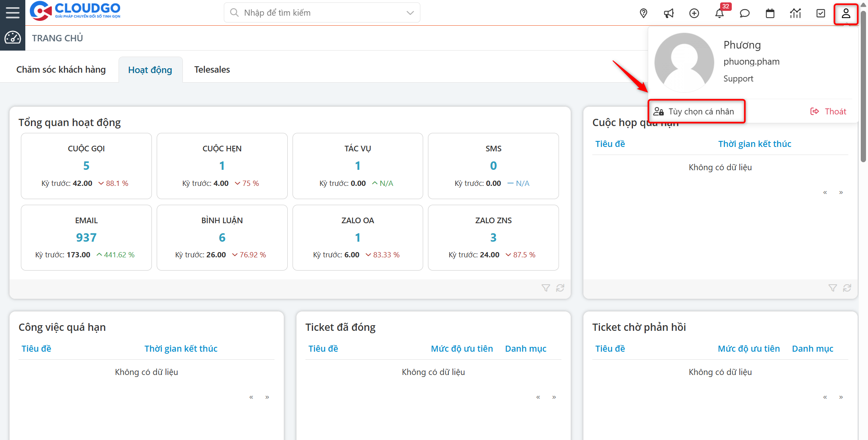Open the chat bubble icon
This screenshot has height=440, width=868.
[x=745, y=13]
